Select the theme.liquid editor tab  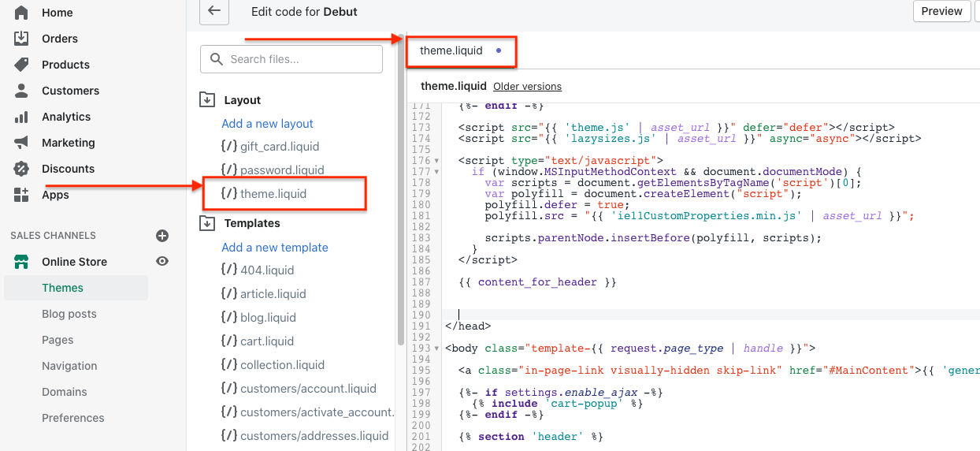click(451, 50)
